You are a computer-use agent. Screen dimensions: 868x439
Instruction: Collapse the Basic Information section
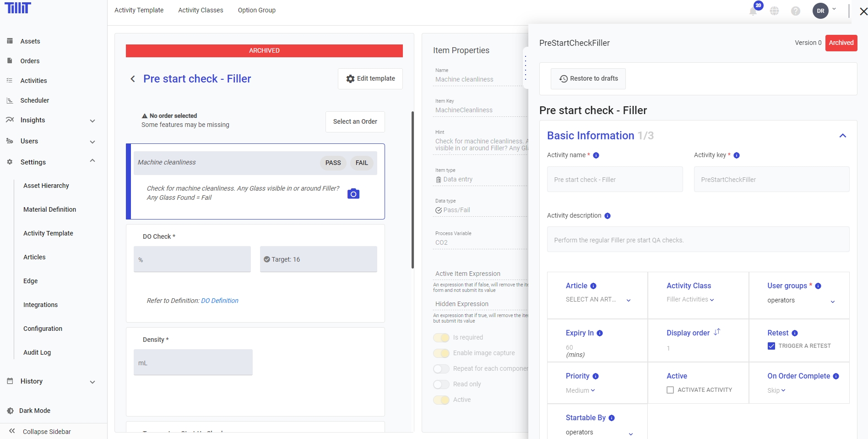[x=842, y=136]
